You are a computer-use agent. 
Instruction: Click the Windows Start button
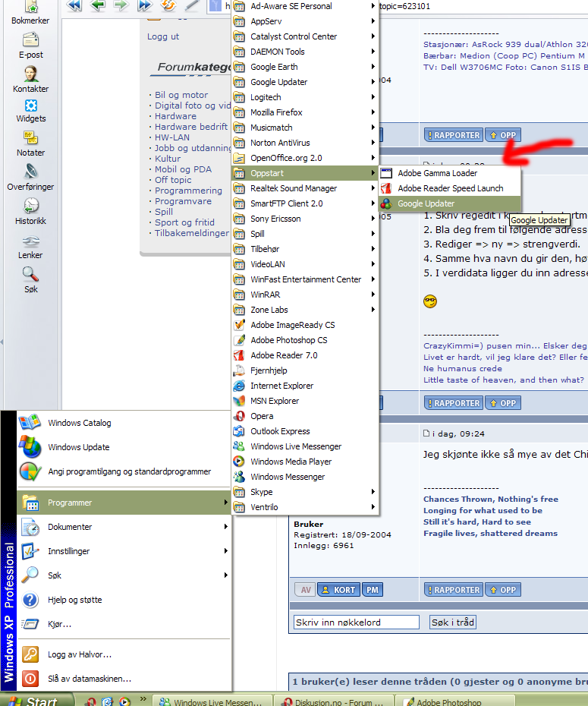[x=37, y=700]
